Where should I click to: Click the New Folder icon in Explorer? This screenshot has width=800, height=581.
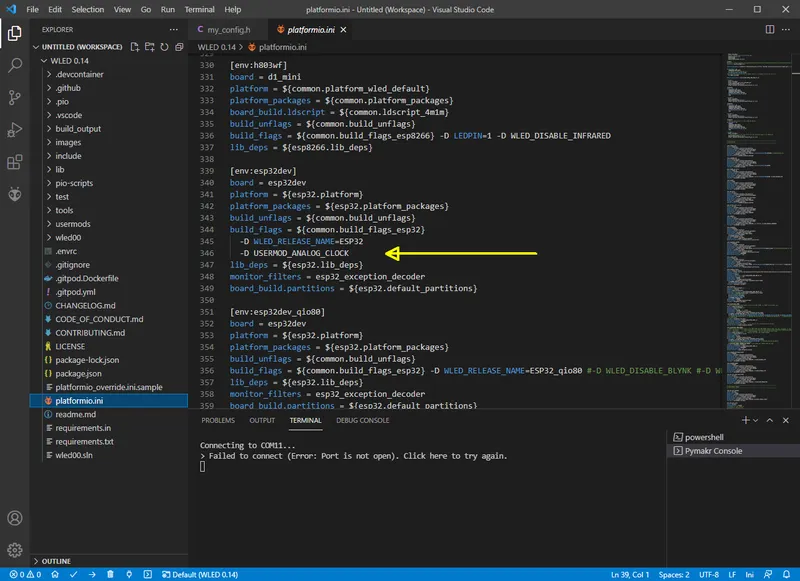click(x=149, y=47)
